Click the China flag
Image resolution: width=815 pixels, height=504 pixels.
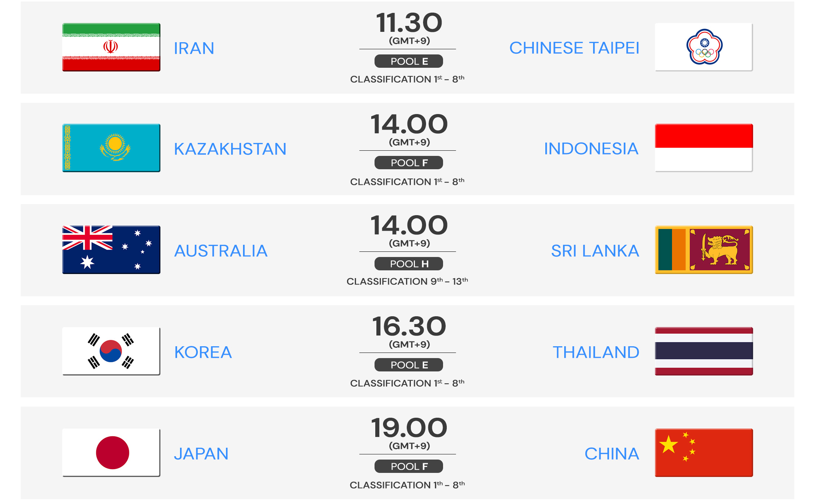click(x=704, y=453)
